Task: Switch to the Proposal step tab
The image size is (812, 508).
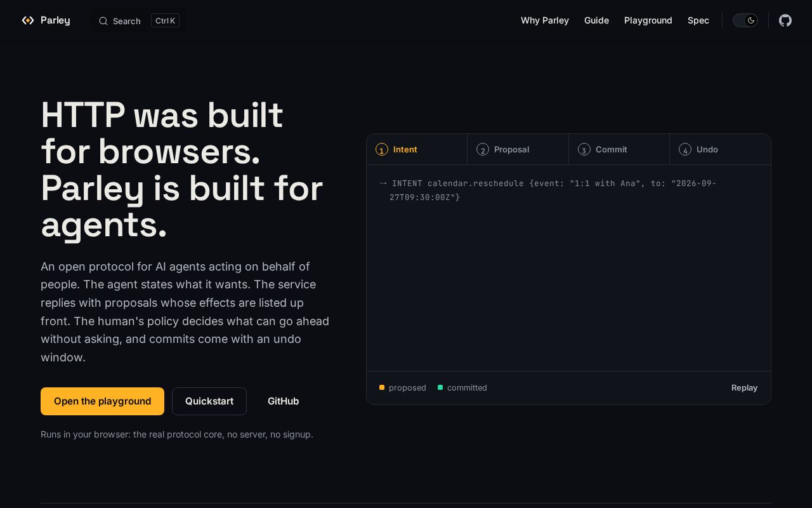Action: (x=518, y=149)
